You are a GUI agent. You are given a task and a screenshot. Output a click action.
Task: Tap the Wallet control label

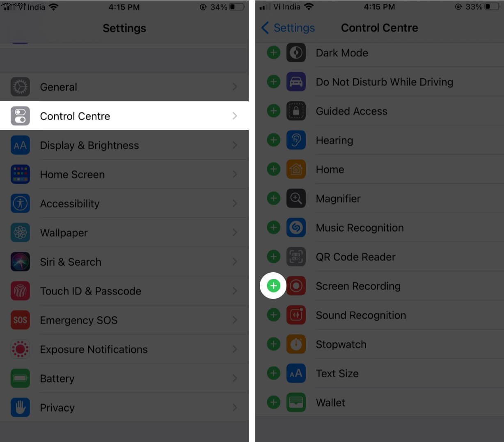330,403
